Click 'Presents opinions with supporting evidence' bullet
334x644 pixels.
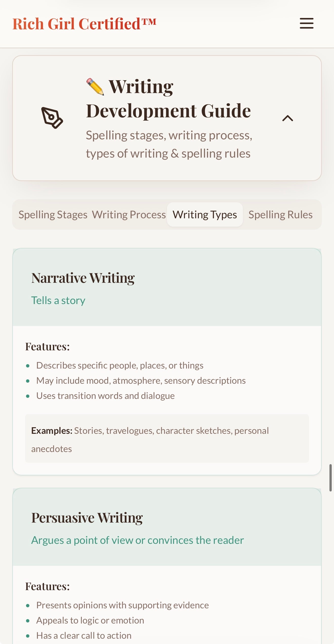(x=122, y=605)
